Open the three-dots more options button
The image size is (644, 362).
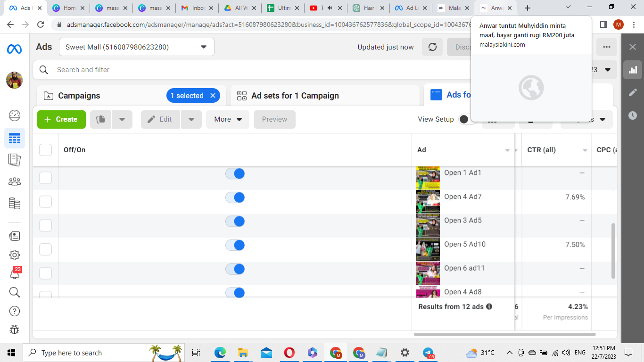pyautogui.click(x=607, y=47)
